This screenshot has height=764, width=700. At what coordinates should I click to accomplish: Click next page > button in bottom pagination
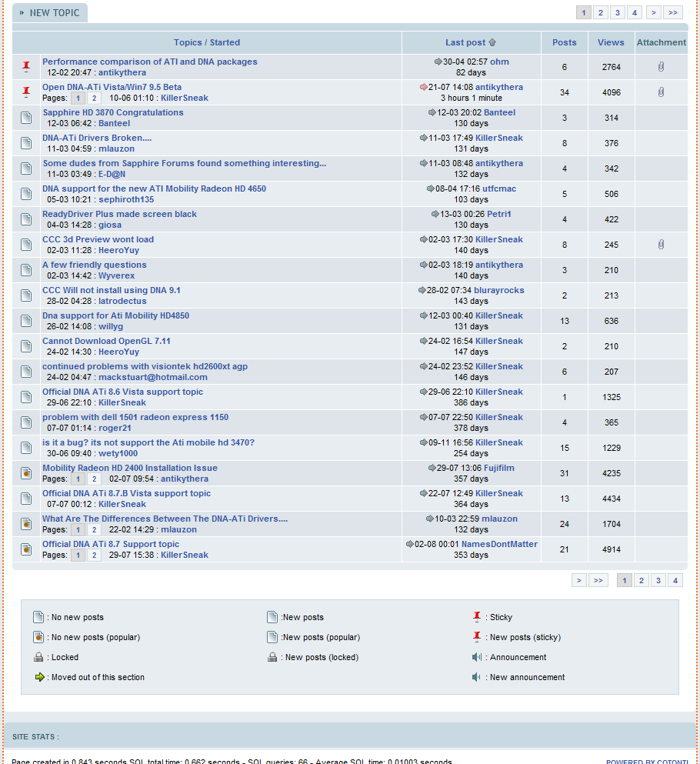coord(579,581)
